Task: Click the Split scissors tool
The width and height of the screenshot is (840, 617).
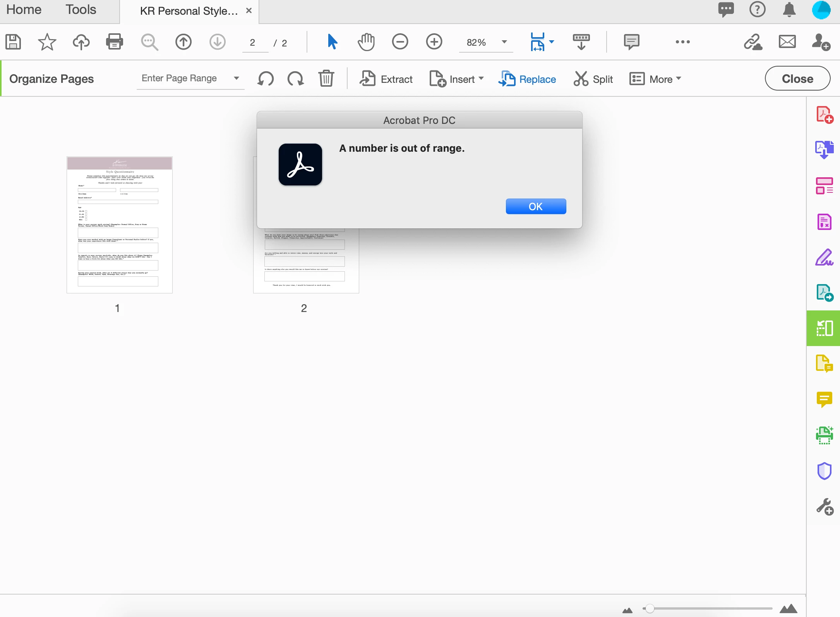Action: (x=593, y=79)
